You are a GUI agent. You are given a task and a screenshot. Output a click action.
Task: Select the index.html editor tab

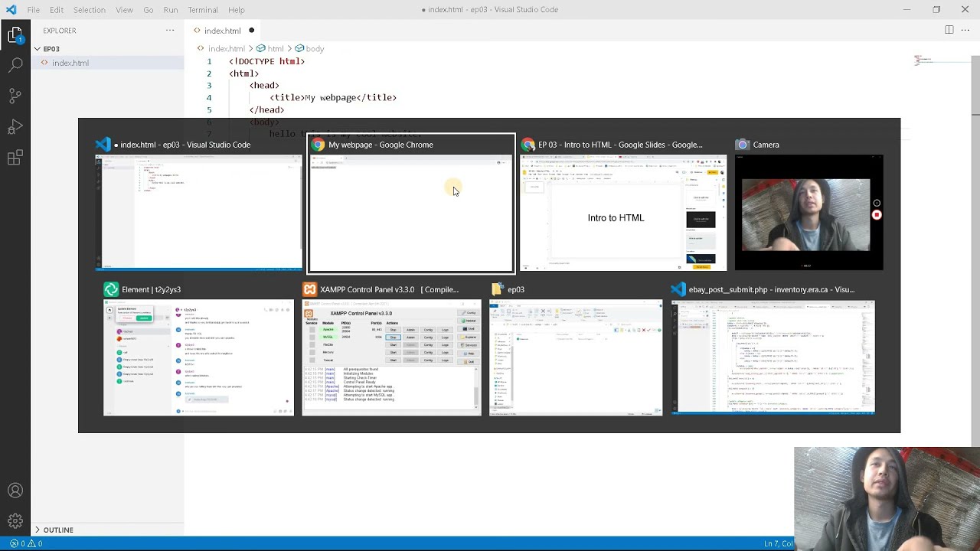(223, 31)
